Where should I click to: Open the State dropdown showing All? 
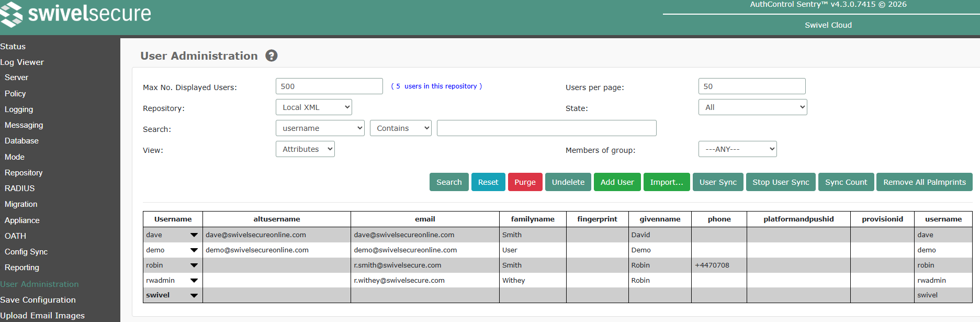(752, 107)
